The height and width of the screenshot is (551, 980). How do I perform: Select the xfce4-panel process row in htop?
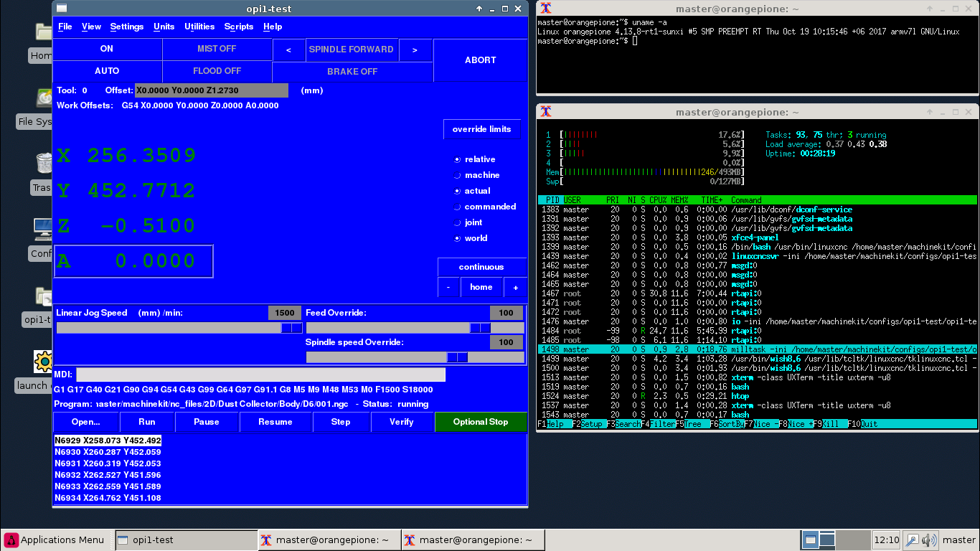tap(758, 237)
